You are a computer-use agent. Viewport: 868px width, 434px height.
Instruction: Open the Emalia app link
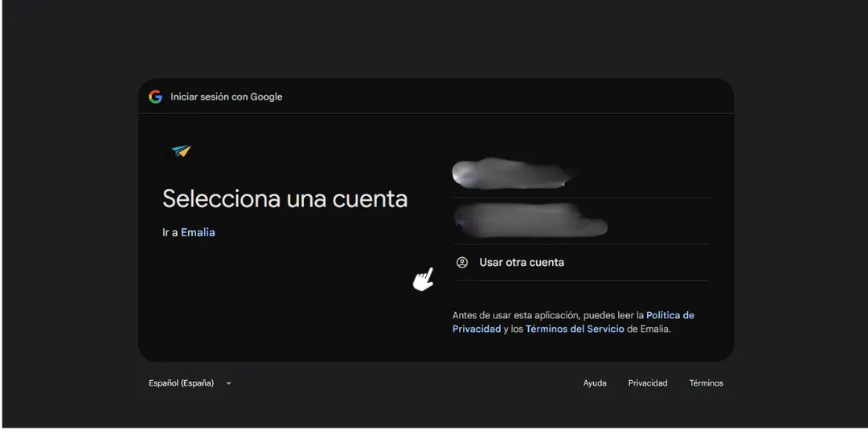(198, 232)
